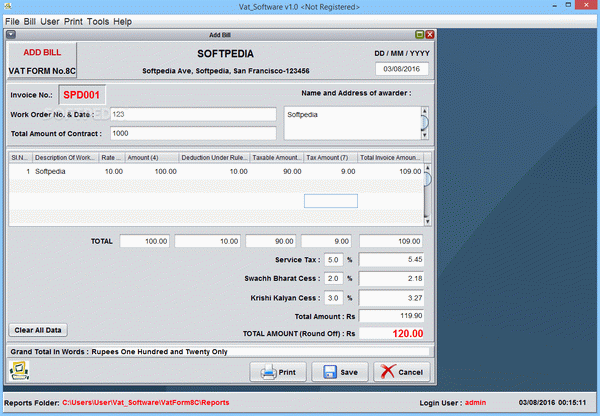Click the Sl.N. column header
The image size is (600, 416).
pos(21,157)
